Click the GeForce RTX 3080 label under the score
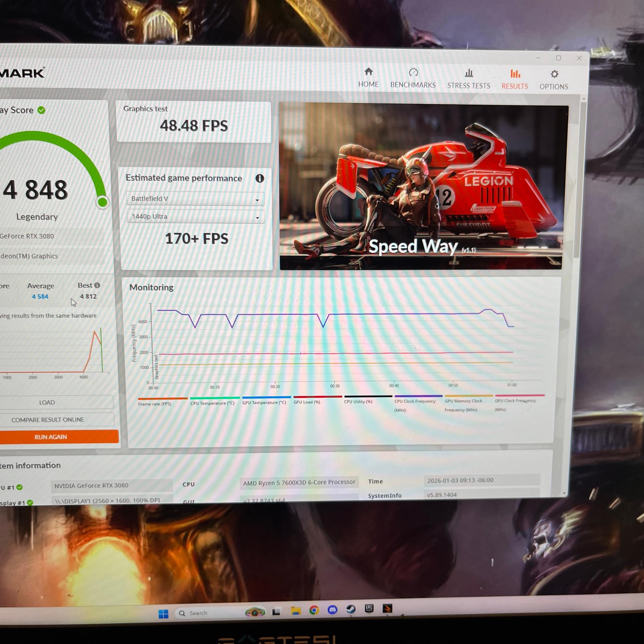This screenshot has height=644, width=644. point(27,236)
